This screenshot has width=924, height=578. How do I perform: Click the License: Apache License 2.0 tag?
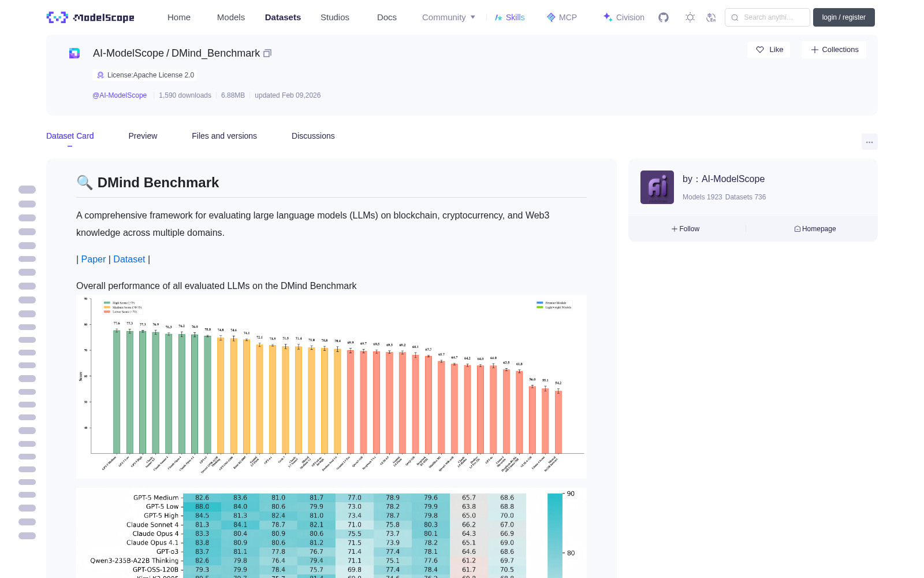(x=144, y=75)
